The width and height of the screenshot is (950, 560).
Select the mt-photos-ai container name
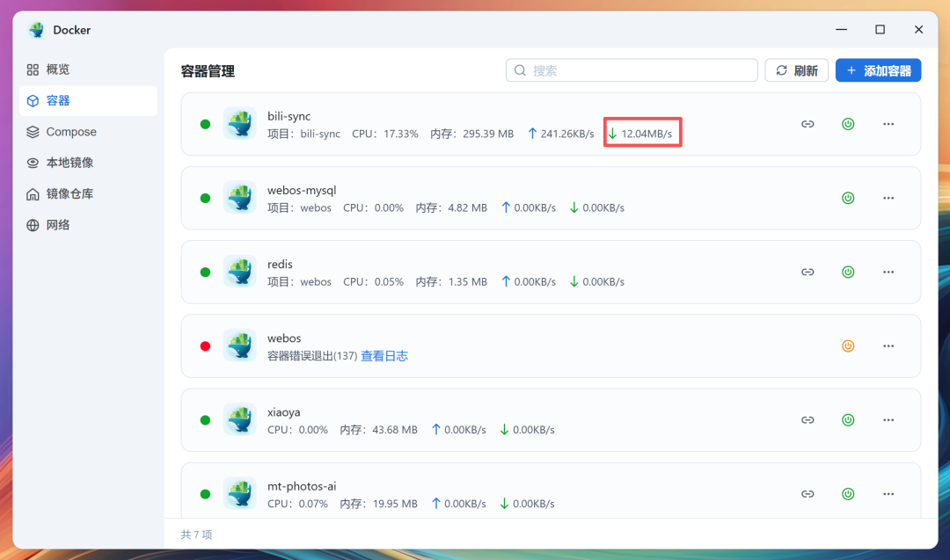coord(302,486)
